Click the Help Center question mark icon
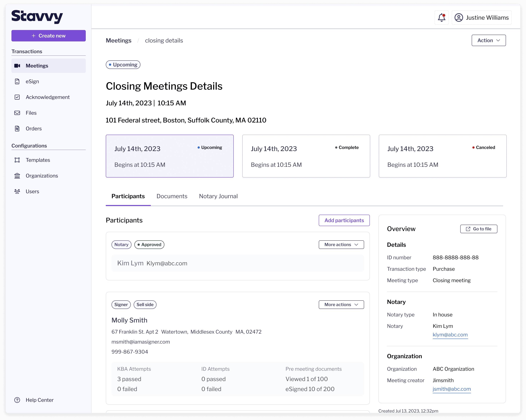This screenshot has height=420, width=526. (17, 400)
